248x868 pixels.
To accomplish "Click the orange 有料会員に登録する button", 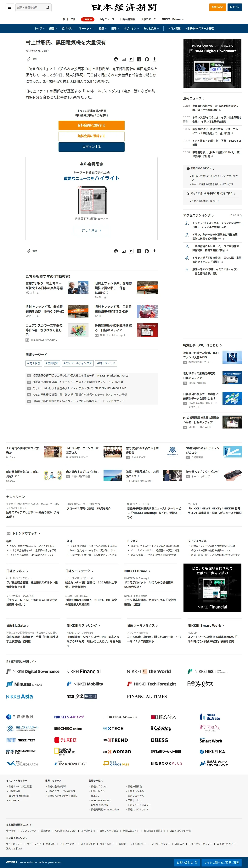I will pyautogui.click(x=91, y=125).
